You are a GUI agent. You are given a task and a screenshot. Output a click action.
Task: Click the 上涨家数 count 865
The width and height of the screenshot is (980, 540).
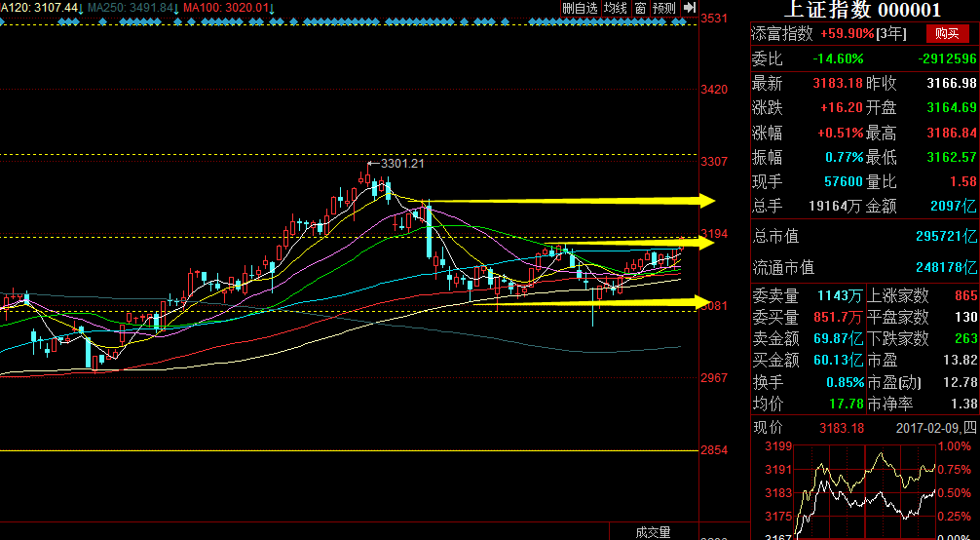coord(965,295)
